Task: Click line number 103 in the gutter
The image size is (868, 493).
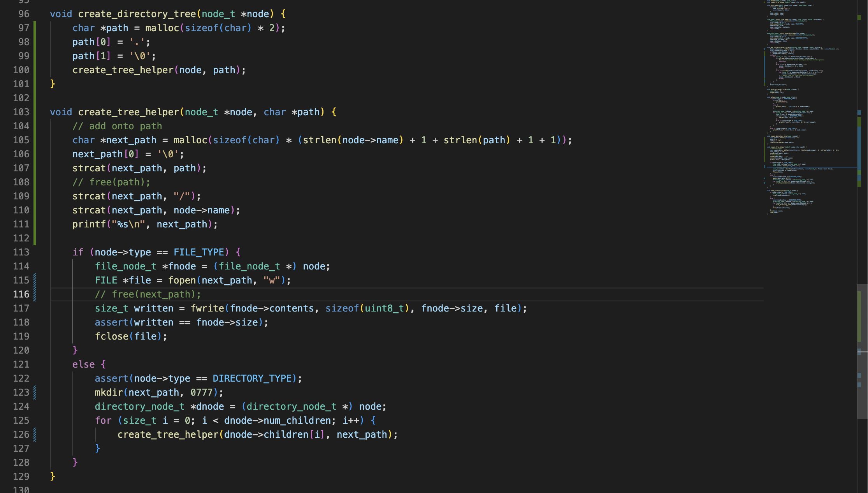Action: point(21,112)
